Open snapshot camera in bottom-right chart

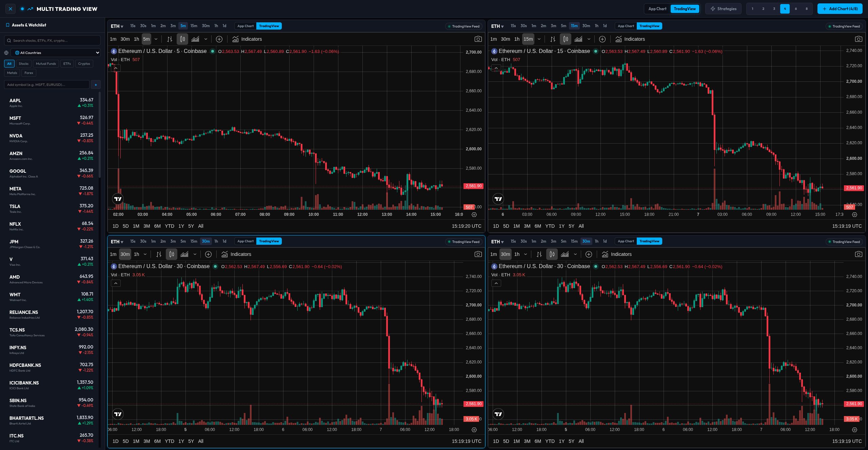859,254
